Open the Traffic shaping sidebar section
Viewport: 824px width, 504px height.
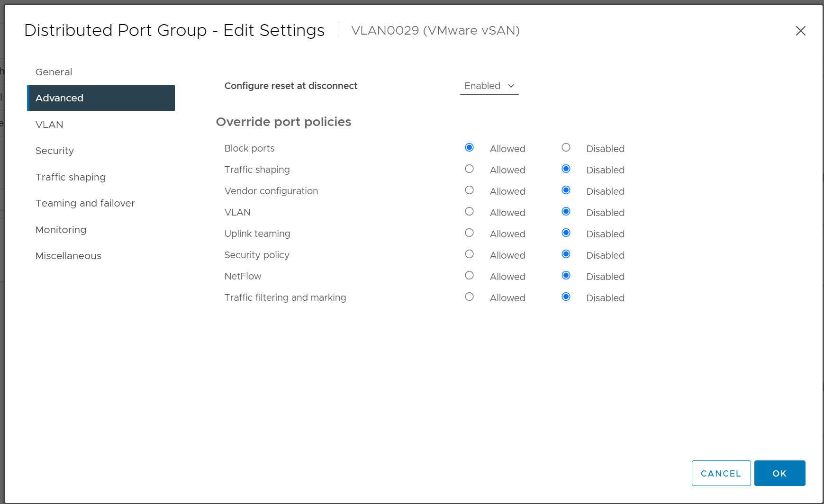[101, 177]
